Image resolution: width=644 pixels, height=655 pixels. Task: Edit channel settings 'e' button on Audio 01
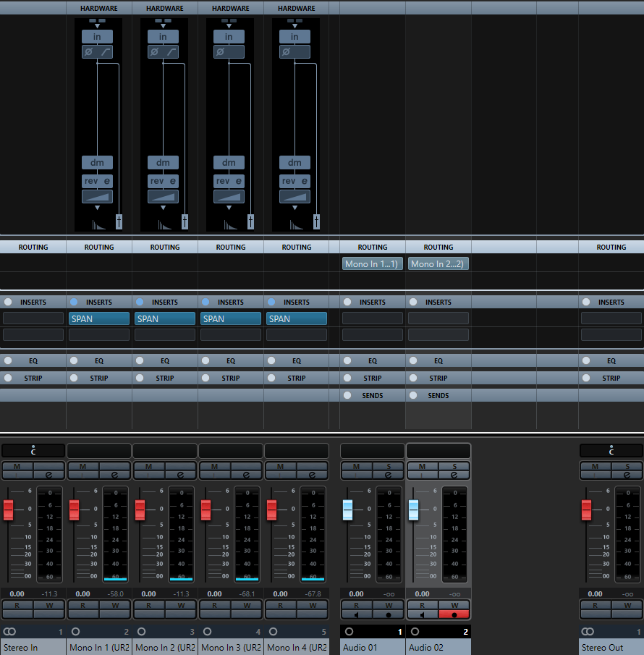[388, 475]
